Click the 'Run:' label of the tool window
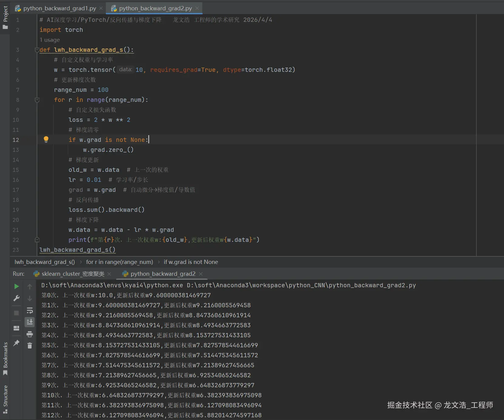 coord(18,274)
